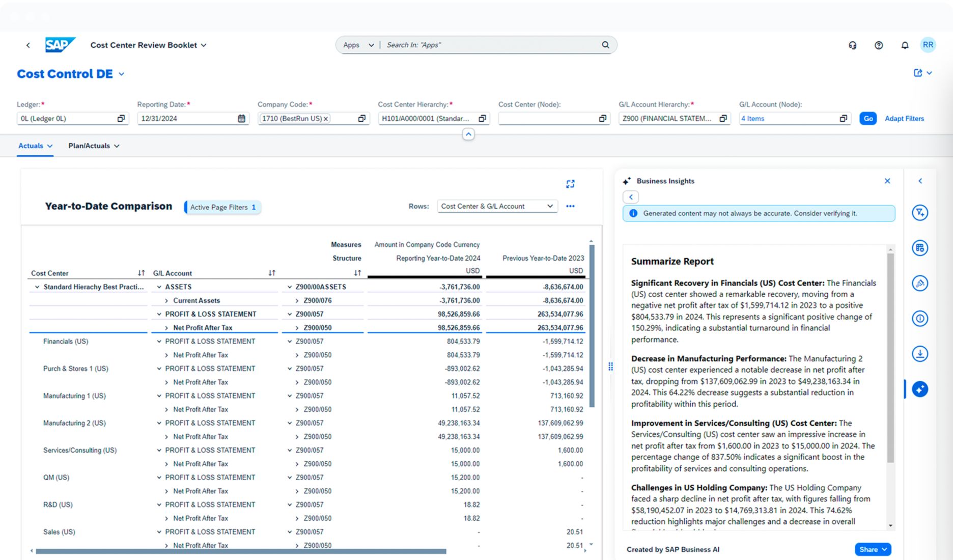The image size is (953, 560).
Task: Open the information icon in right sidebar
Action: [x=919, y=319]
